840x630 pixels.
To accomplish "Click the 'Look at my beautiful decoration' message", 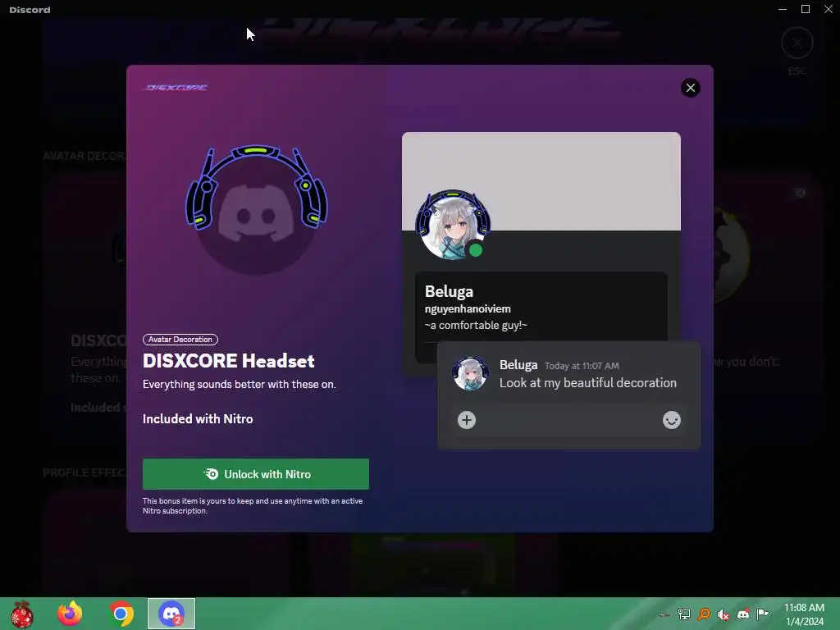I will (x=587, y=382).
